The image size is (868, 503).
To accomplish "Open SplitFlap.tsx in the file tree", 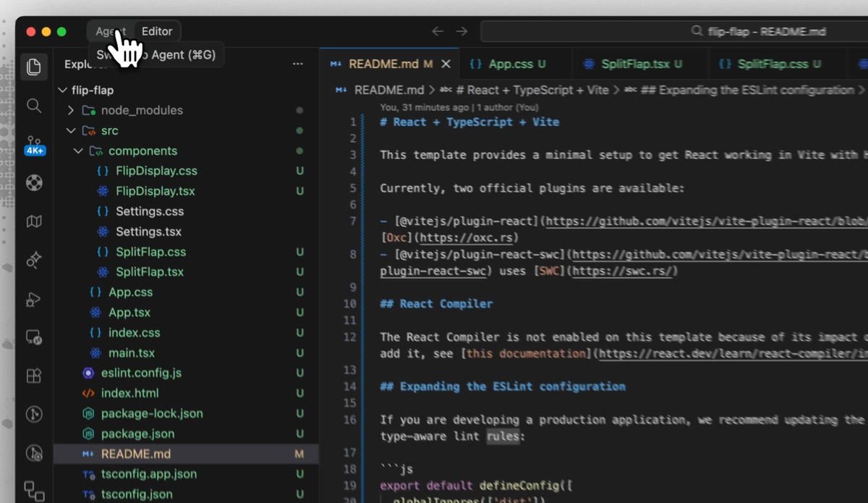I will click(150, 273).
